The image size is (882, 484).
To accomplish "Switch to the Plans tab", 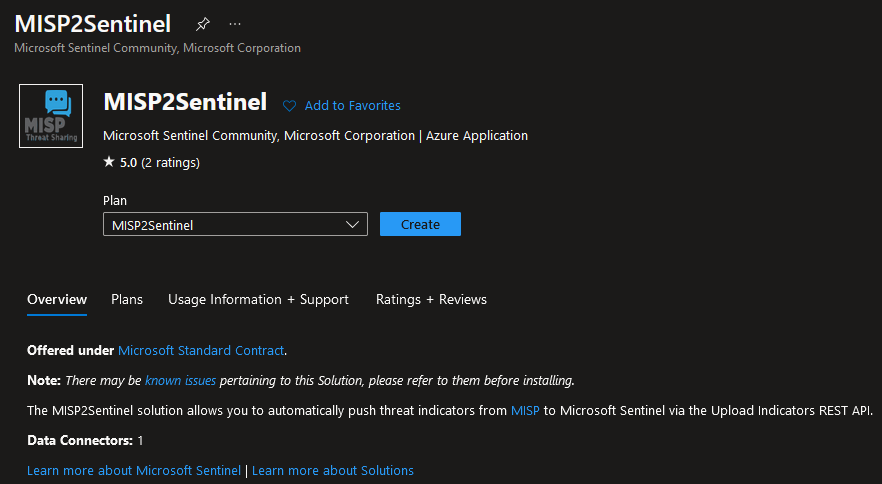I will coord(127,299).
